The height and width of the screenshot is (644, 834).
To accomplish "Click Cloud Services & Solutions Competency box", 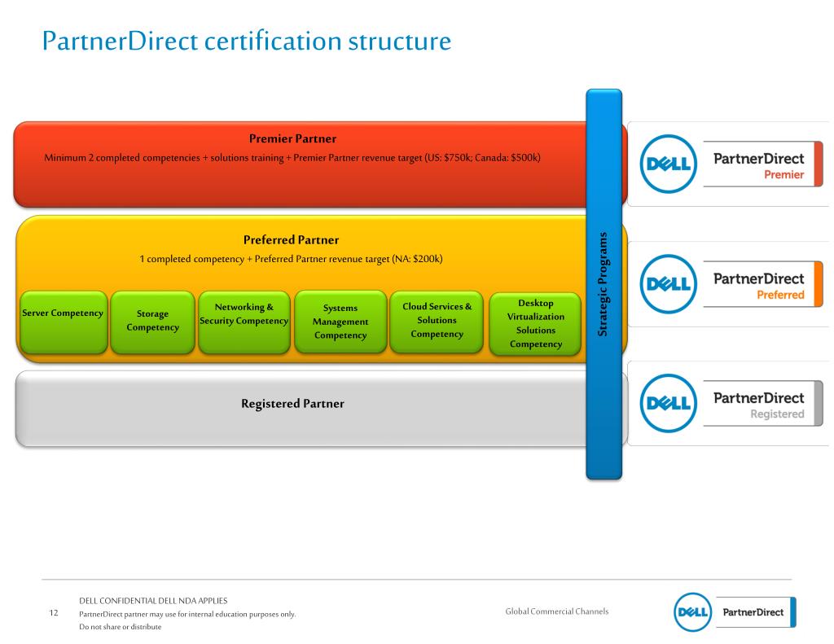I will pyautogui.click(x=437, y=322).
